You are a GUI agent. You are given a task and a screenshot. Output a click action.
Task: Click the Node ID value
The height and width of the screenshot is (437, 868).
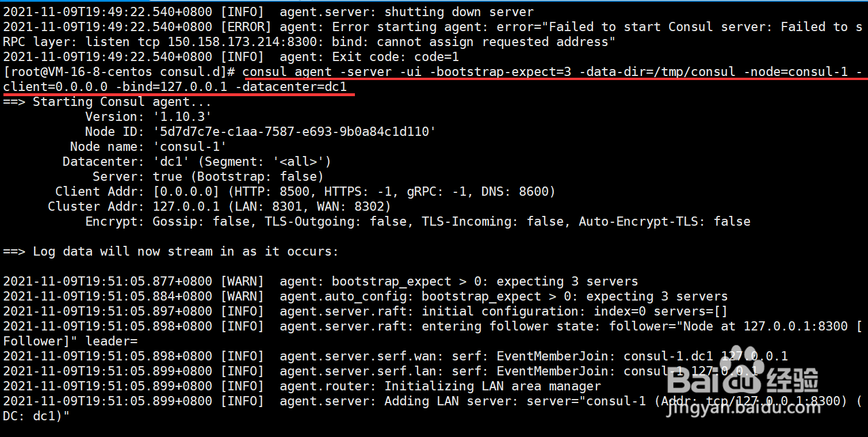pos(294,132)
